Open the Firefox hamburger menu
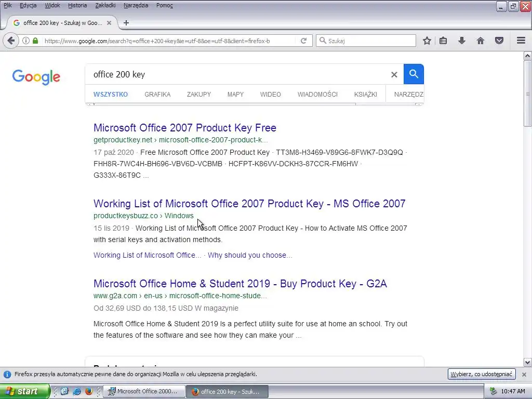 (521, 41)
